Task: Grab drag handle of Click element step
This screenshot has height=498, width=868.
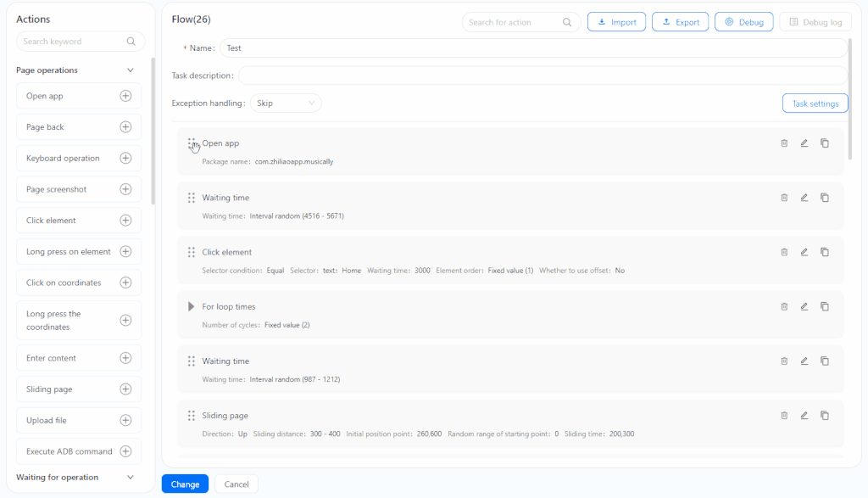Action: click(191, 252)
